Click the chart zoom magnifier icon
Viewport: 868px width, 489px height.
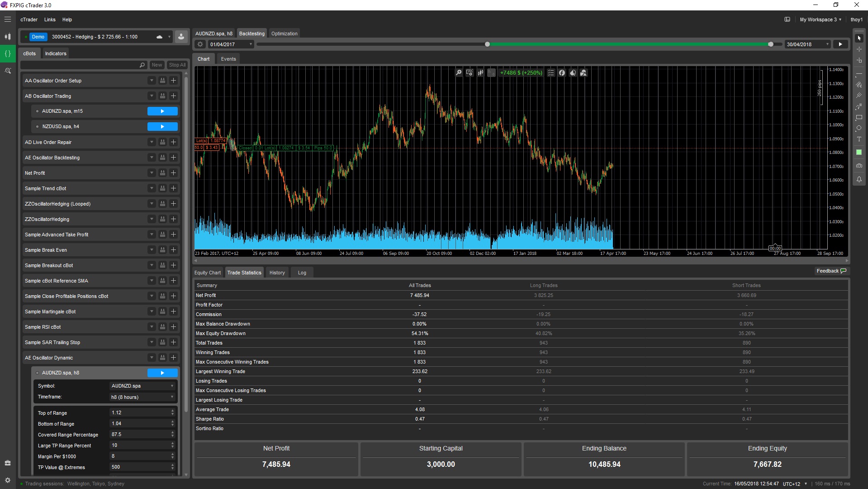point(459,73)
